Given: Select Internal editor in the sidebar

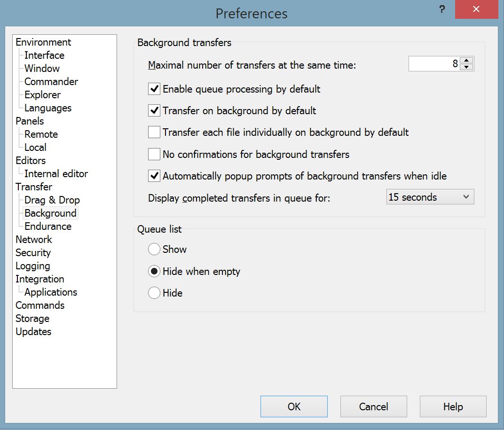Looking at the screenshot, I should 56,174.
